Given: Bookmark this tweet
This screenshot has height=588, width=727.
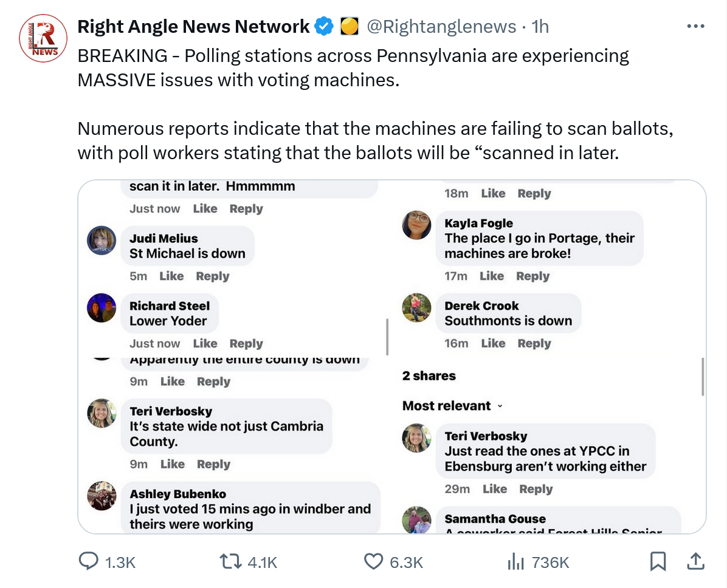Looking at the screenshot, I should pos(658,562).
